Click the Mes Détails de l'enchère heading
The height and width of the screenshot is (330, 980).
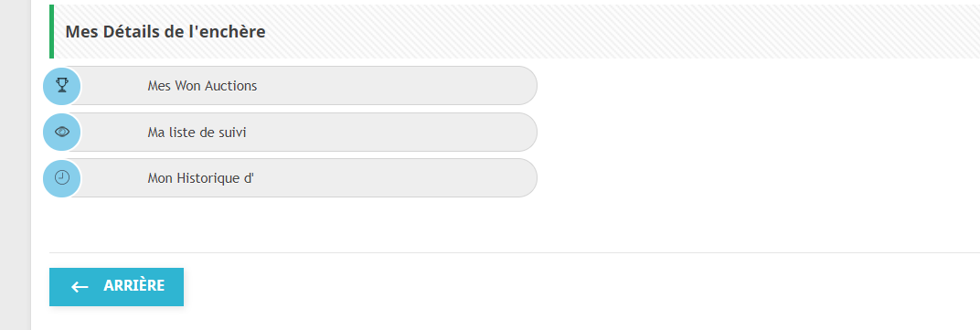[165, 32]
